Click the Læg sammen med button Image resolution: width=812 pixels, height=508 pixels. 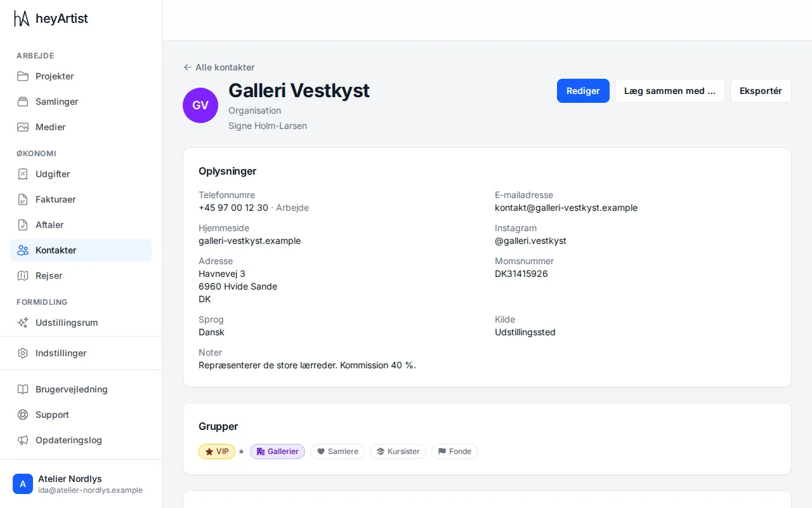[670, 91]
